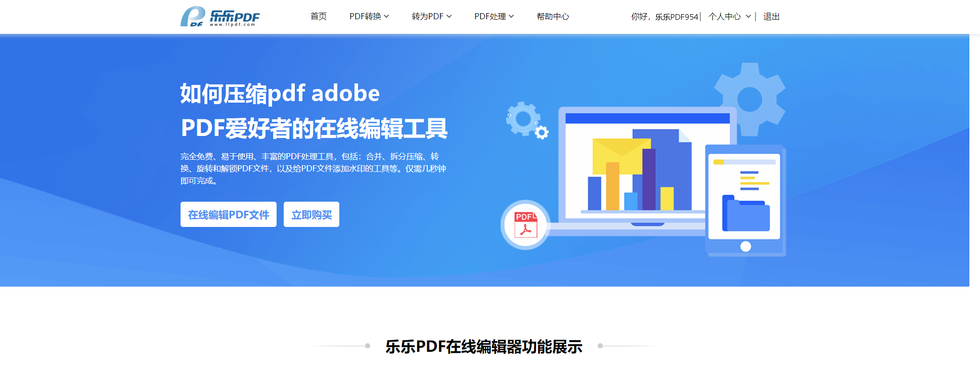
Task: Click the large gear icon illustration
Action: point(749,99)
